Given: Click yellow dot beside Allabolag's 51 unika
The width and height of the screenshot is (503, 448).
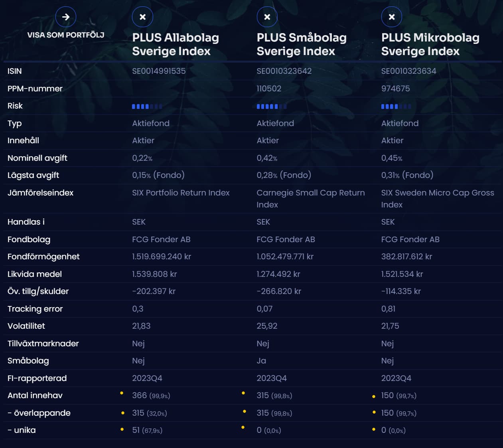Looking at the screenshot, I should coord(122,429).
